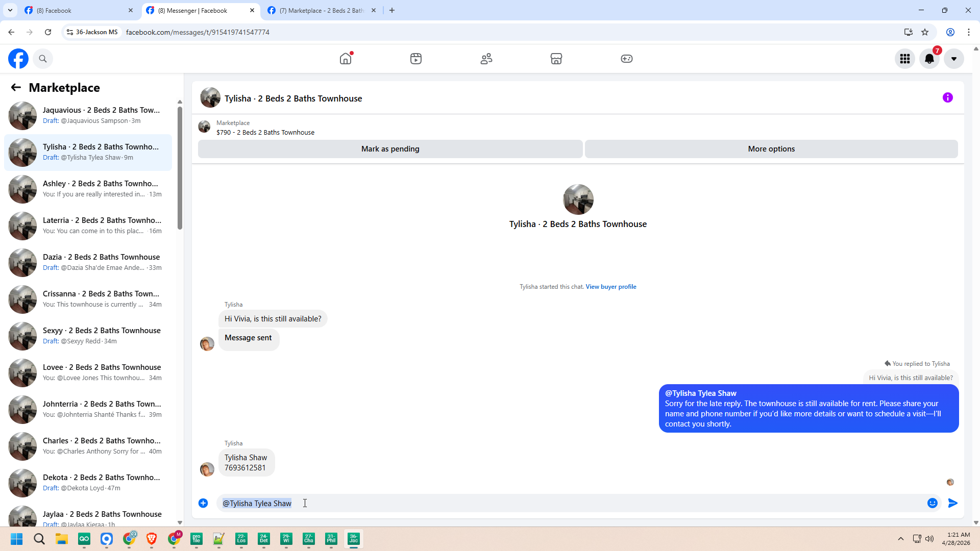Open emoji picker in composer
This screenshot has height=551, width=980.
pos(933,503)
